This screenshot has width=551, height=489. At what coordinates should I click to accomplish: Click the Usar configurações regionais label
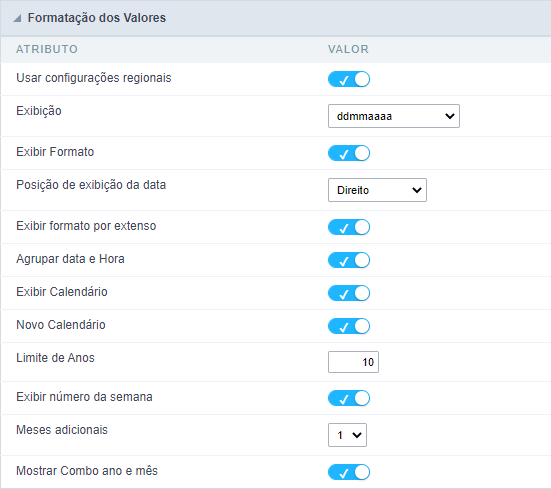coord(94,78)
